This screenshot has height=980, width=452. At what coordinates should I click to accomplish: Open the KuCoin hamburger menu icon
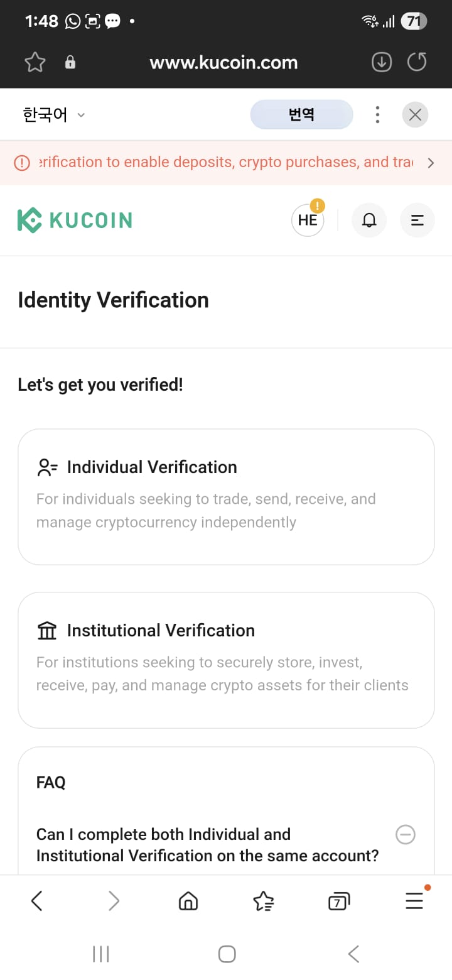pos(417,220)
